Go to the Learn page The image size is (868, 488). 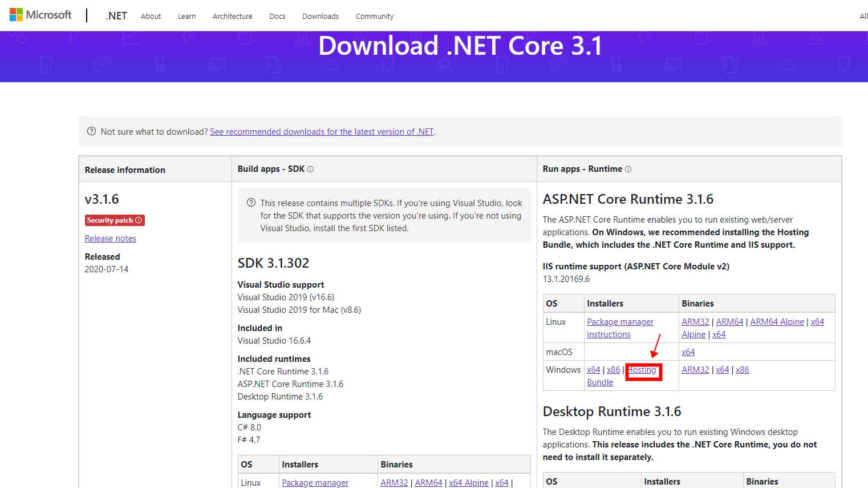(x=186, y=17)
